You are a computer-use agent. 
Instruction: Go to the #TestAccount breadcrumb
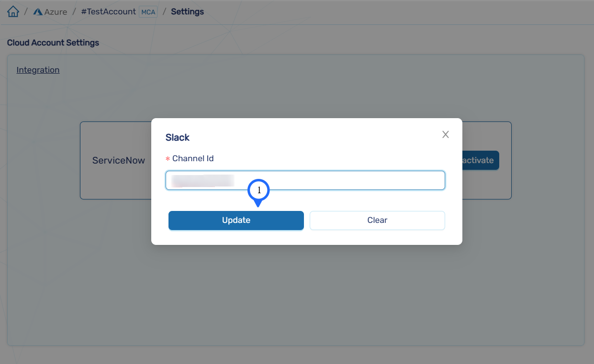pyautogui.click(x=108, y=12)
